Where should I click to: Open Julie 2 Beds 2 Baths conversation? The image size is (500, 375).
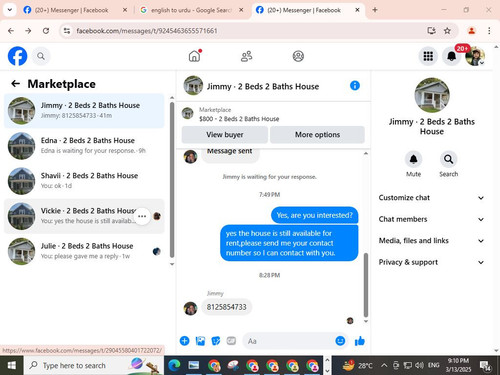pyautogui.click(x=84, y=251)
